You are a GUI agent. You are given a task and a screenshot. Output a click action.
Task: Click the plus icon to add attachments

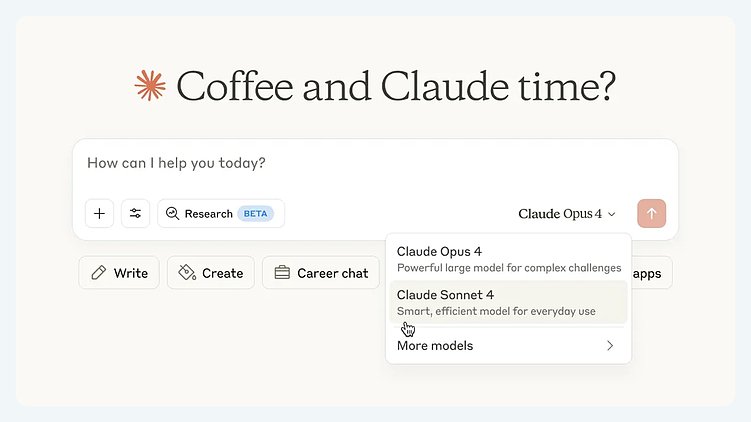99,213
